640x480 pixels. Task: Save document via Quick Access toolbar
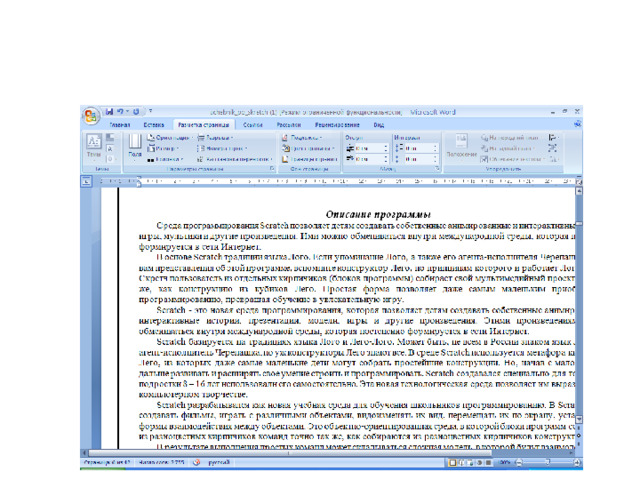click(x=109, y=111)
